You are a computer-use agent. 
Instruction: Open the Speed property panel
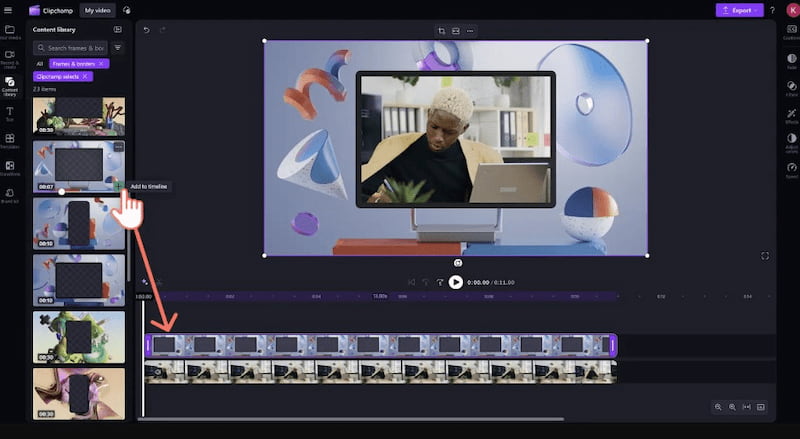[791, 170]
